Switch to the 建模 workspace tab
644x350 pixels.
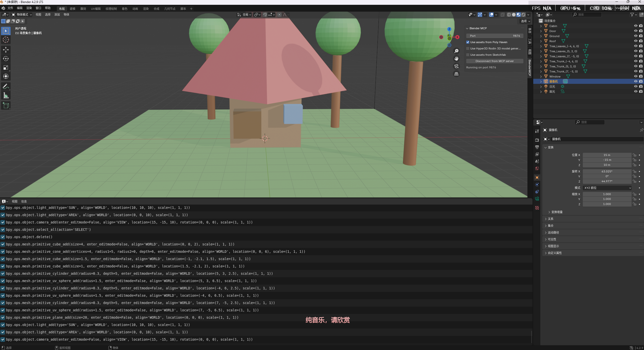[x=73, y=9]
